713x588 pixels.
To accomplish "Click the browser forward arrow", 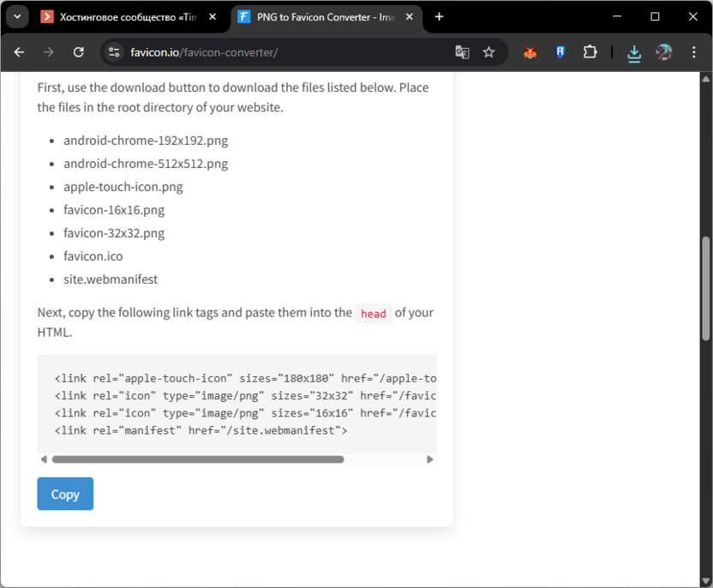I will pyautogui.click(x=48, y=52).
